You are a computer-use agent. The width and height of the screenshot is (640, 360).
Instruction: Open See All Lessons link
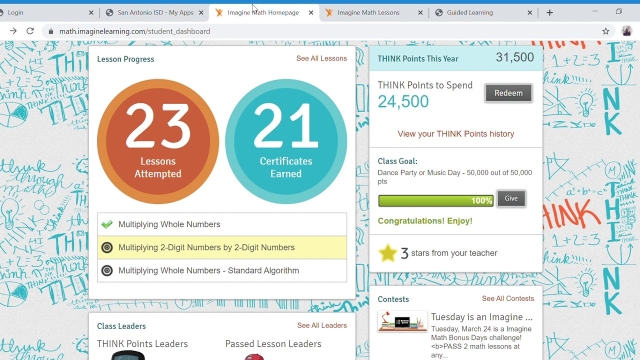pyautogui.click(x=322, y=58)
